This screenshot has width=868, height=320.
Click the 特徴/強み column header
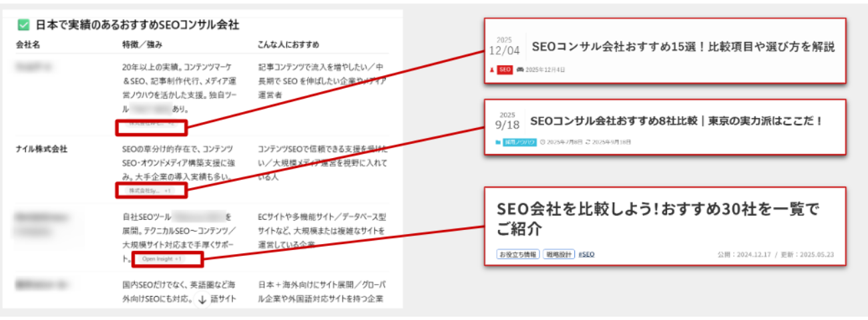click(141, 45)
